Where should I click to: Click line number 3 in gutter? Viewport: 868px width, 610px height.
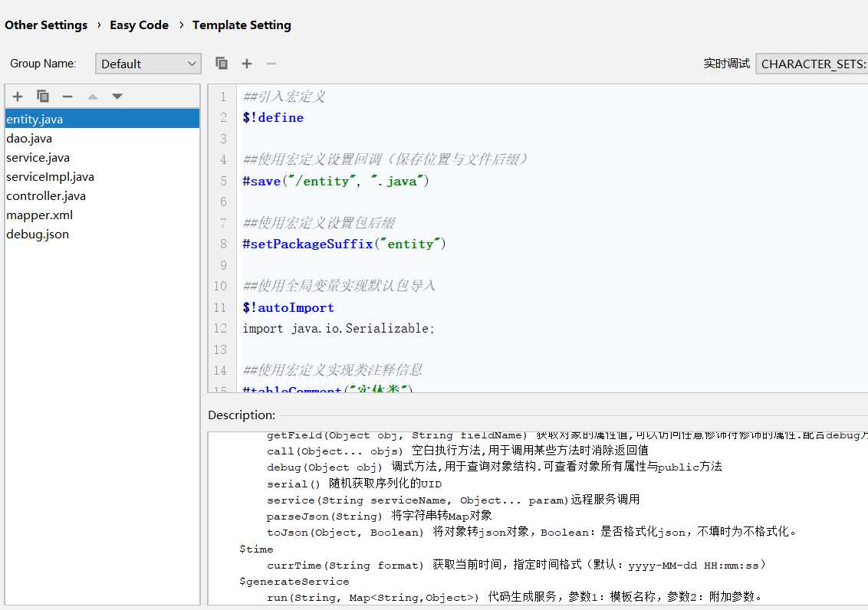pyautogui.click(x=224, y=138)
